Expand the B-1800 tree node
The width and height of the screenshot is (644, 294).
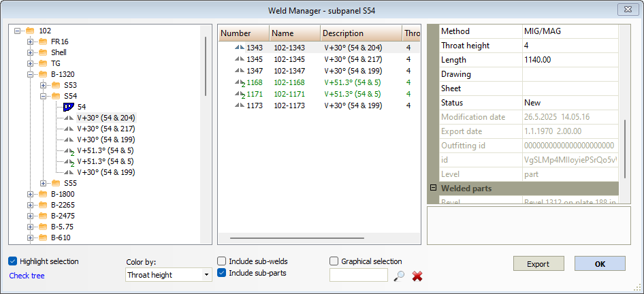coord(31,194)
